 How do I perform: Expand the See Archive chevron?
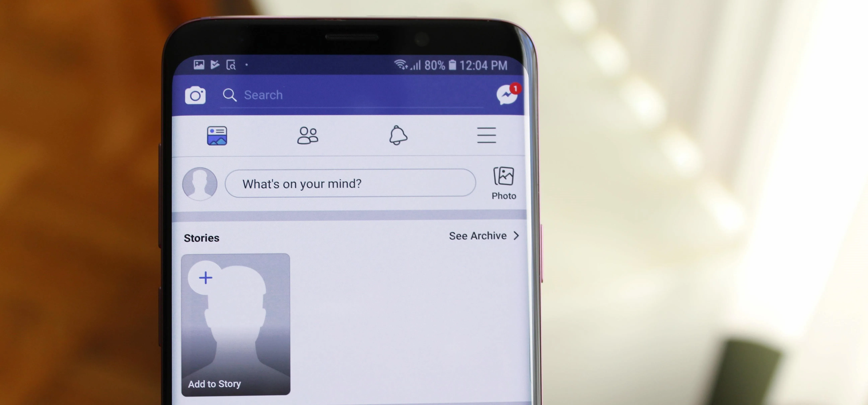pyautogui.click(x=515, y=236)
